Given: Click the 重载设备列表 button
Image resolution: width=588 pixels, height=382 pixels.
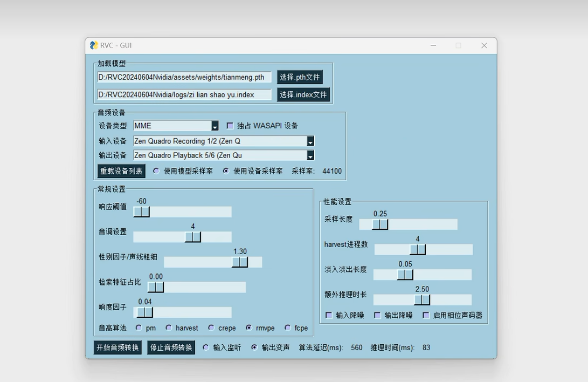Looking at the screenshot, I should point(121,171).
